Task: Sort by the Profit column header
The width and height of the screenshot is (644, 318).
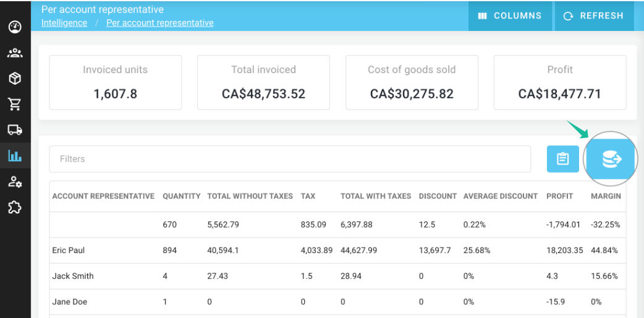Action: [559, 196]
